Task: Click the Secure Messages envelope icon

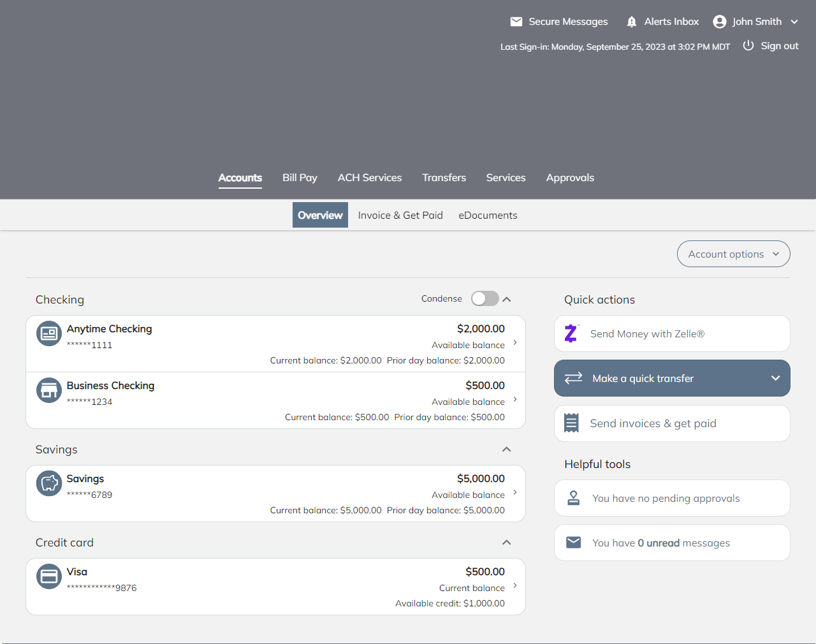Action: pyautogui.click(x=516, y=22)
